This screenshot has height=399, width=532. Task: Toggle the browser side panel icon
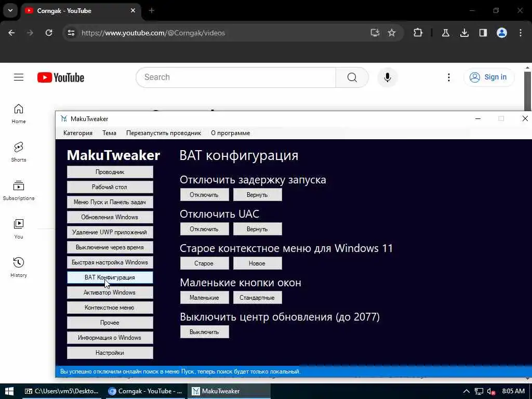(x=483, y=33)
